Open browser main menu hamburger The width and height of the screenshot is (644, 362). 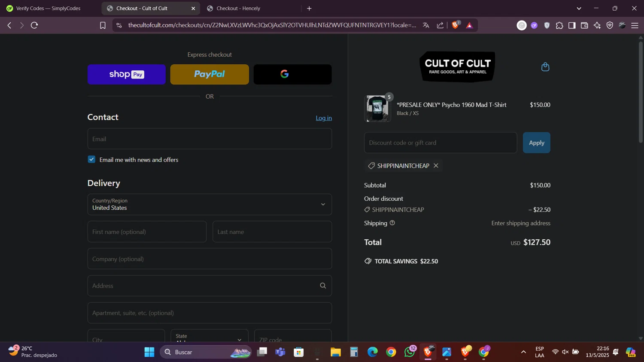[x=635, y=25]
